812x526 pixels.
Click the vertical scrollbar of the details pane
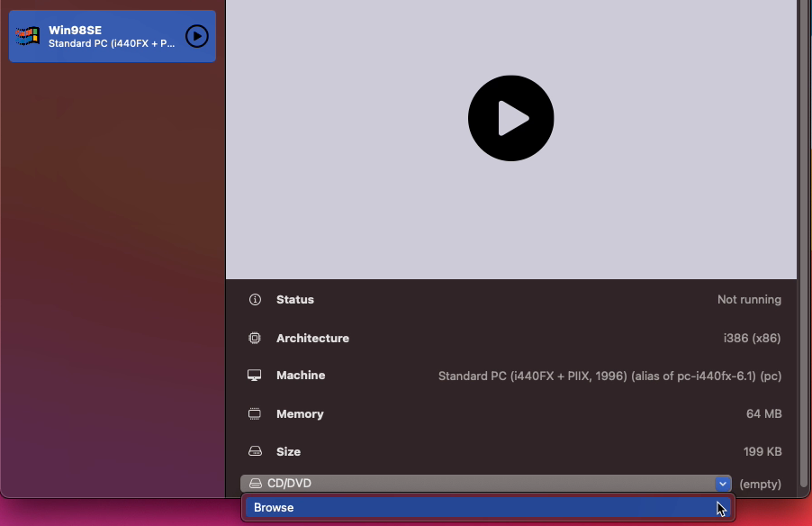[x=804, y=243]
